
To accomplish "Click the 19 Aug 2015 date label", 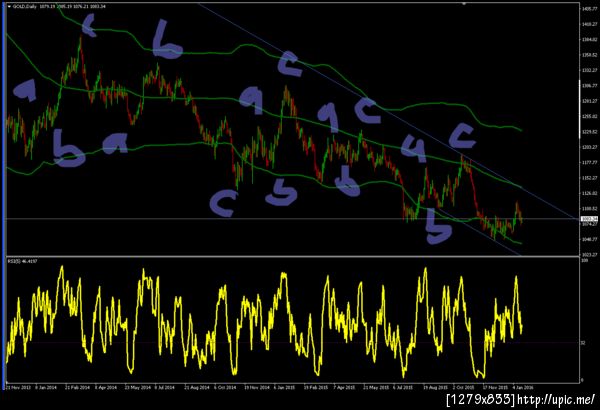I will [435, 387].
